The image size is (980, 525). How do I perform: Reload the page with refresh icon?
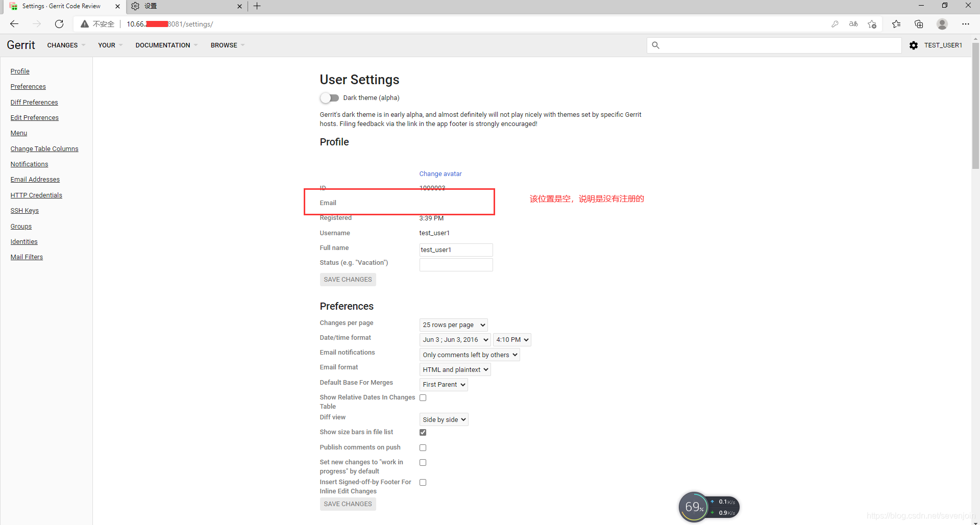coord(59,24)
